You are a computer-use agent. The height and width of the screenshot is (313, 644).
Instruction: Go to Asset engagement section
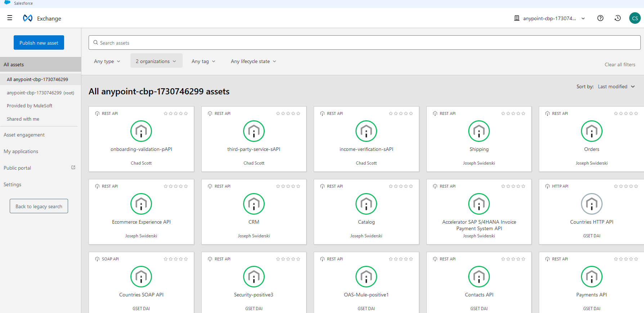[24, 135]
